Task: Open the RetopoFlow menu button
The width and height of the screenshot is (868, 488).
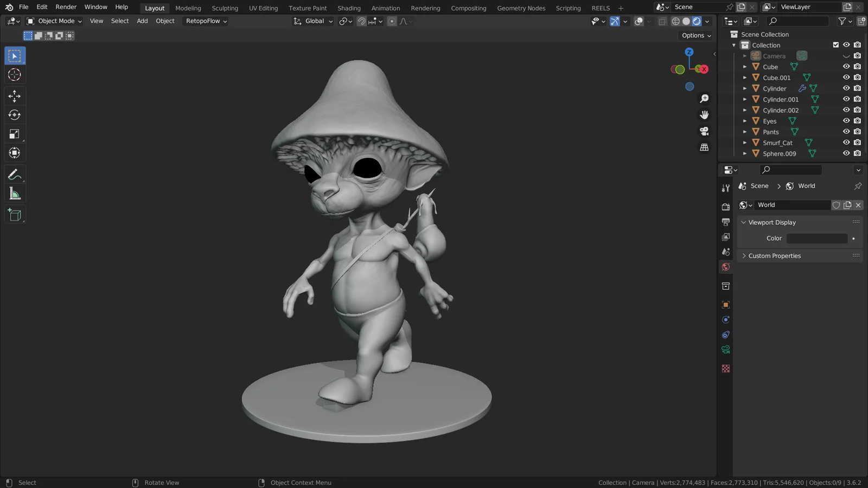Action: click(206, 21)
